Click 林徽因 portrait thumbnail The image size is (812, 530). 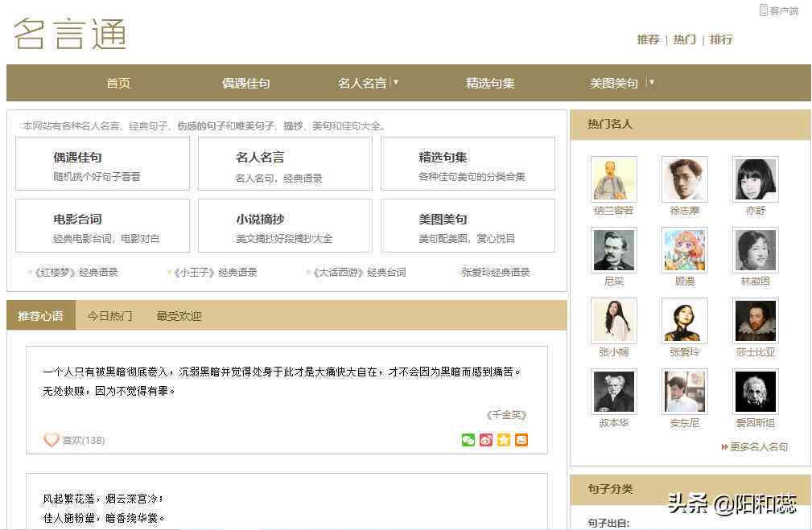coord(756,250)
